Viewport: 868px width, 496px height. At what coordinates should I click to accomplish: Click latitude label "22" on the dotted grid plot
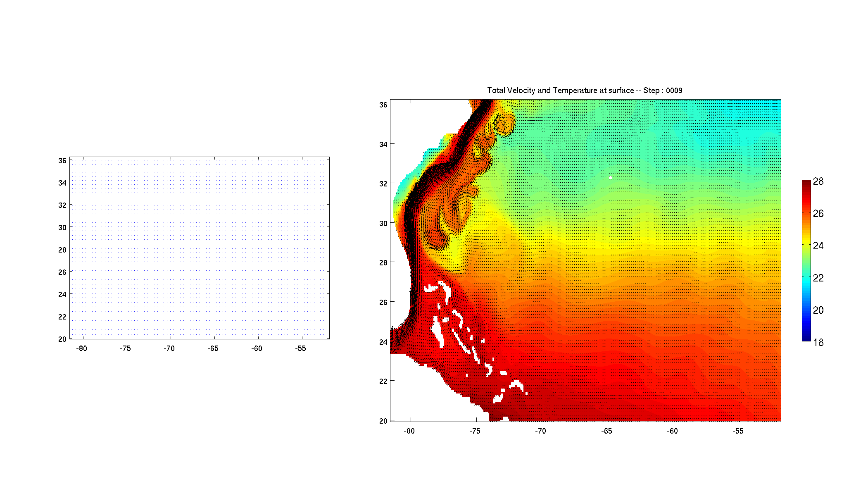click(62, 317)
